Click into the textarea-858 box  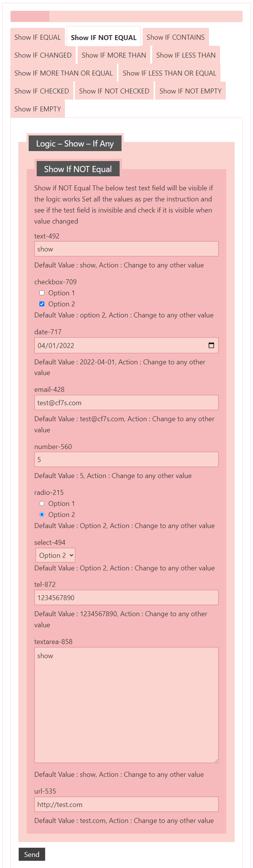(126, 705)
